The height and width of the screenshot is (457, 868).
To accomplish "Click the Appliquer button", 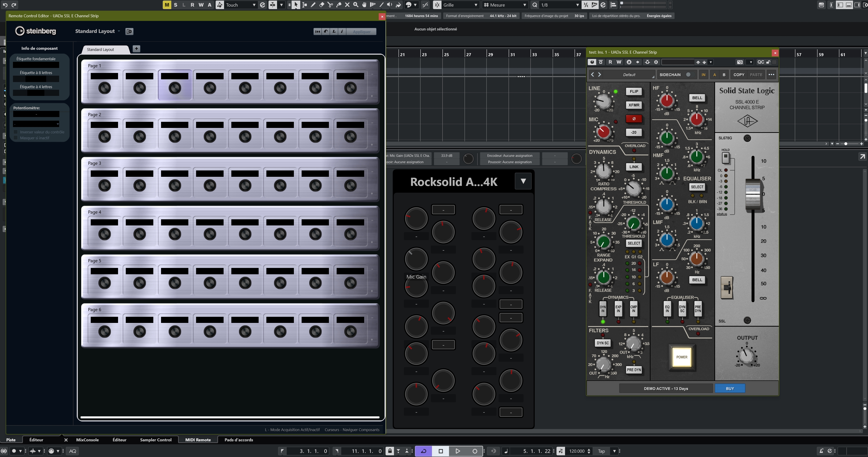I will 362,31.
